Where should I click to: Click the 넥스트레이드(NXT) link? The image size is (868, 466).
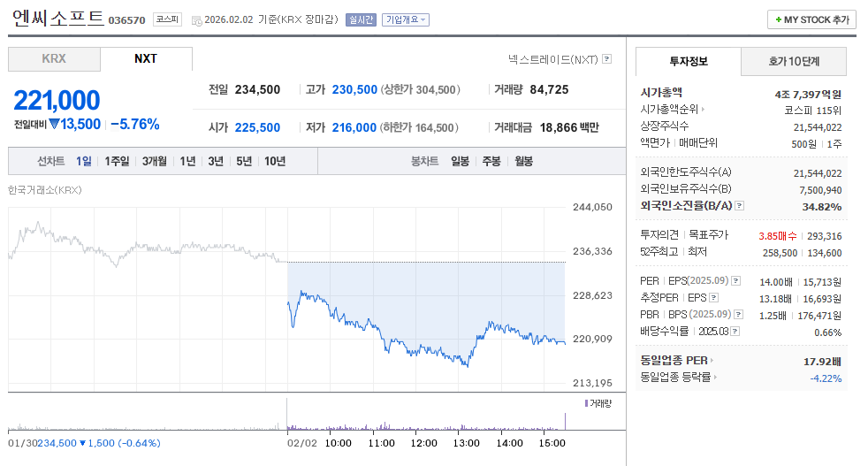coord(553,58)
